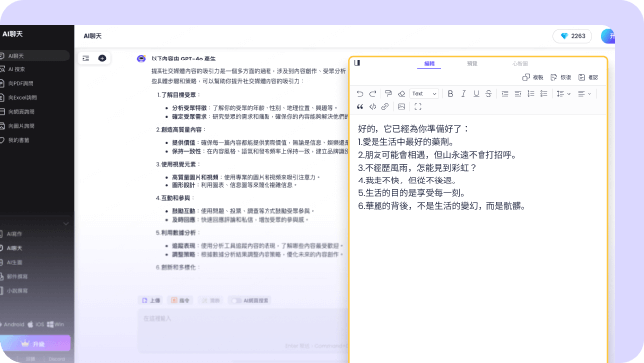The image size is (644, 363).
Task: Toggle the AI web search switch
Action: coord(236,301)
